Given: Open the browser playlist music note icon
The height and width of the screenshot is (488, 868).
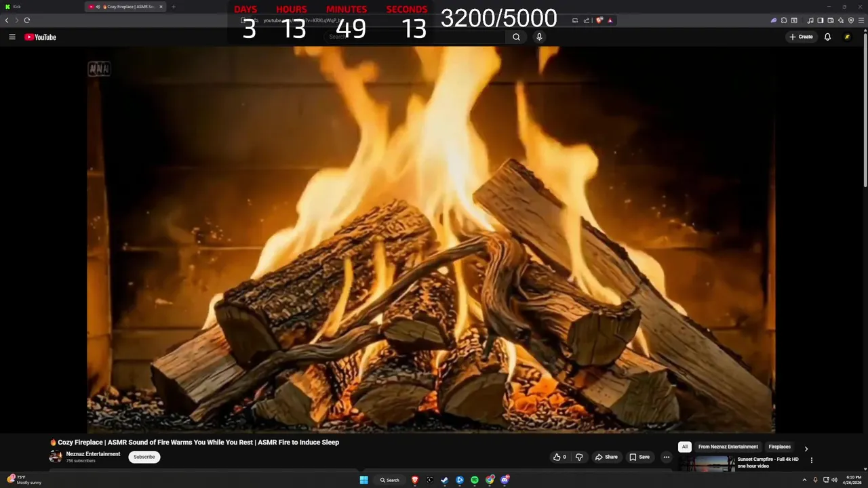Looking at the screenshot, I should point(810,20).
